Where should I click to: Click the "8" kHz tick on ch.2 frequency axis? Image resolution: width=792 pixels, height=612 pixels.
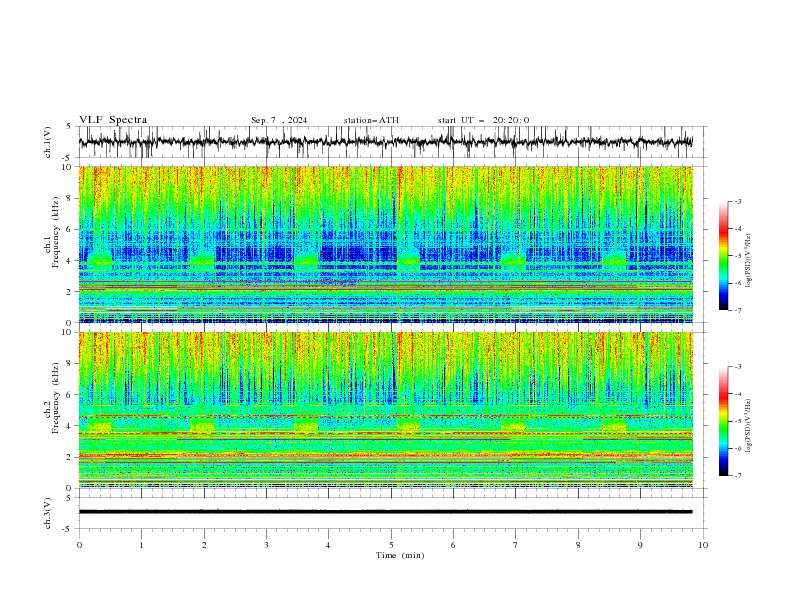click(x=70, y=364)
